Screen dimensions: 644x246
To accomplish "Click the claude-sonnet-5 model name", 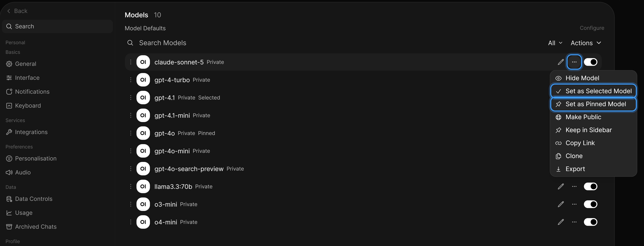I will [x=179, y=62].
